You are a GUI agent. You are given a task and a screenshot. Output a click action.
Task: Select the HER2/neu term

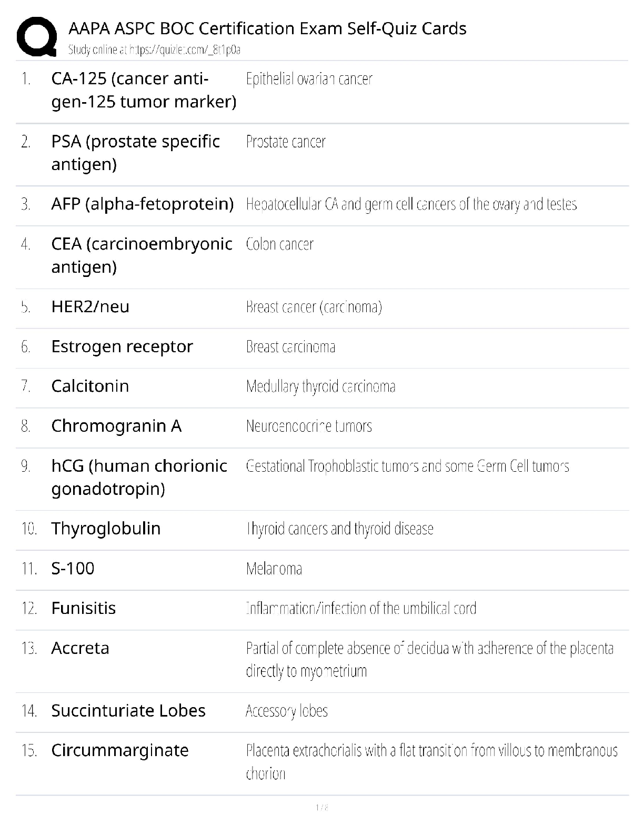tap(90, 306)
